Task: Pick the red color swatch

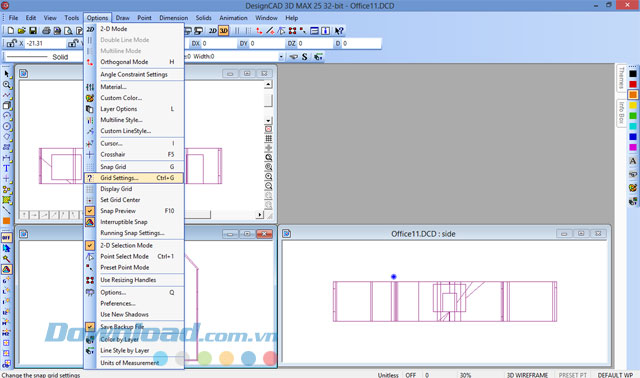Action: 633,84
